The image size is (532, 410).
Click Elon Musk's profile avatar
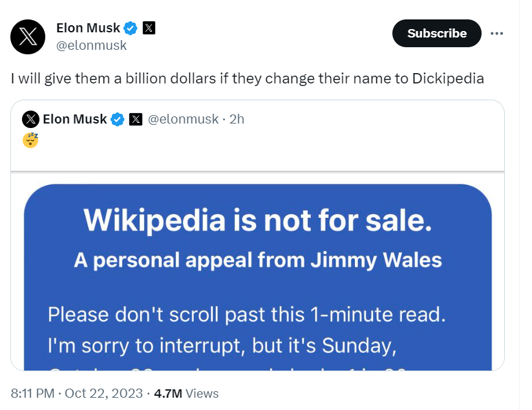tap(28, 37)
